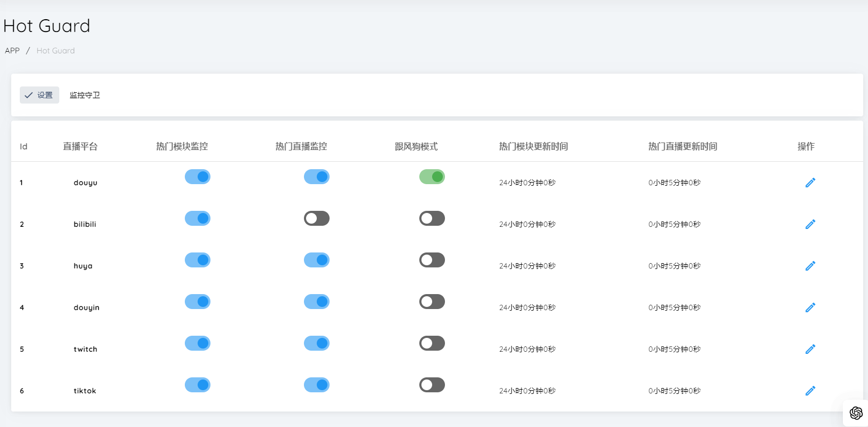The height and width of the screenshot is (427, 868).
Task: Click douyin row's edit pencil icon
Action: 810,307
